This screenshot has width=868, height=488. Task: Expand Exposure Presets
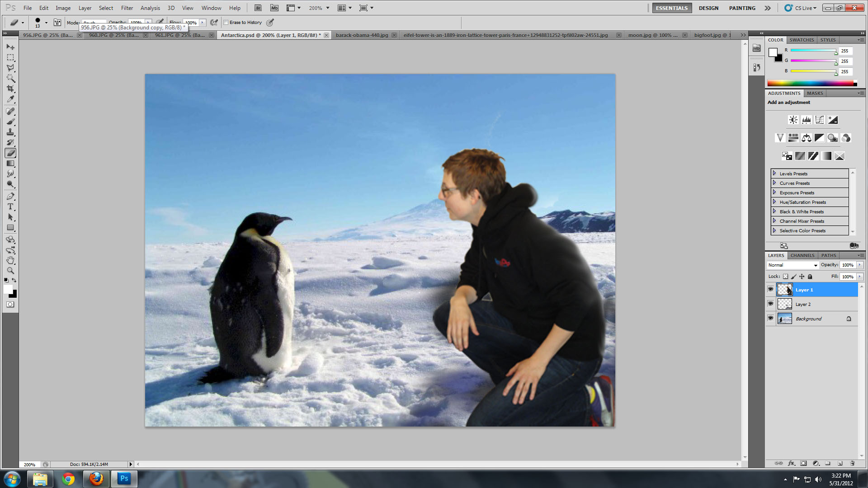tap(774, 192)
